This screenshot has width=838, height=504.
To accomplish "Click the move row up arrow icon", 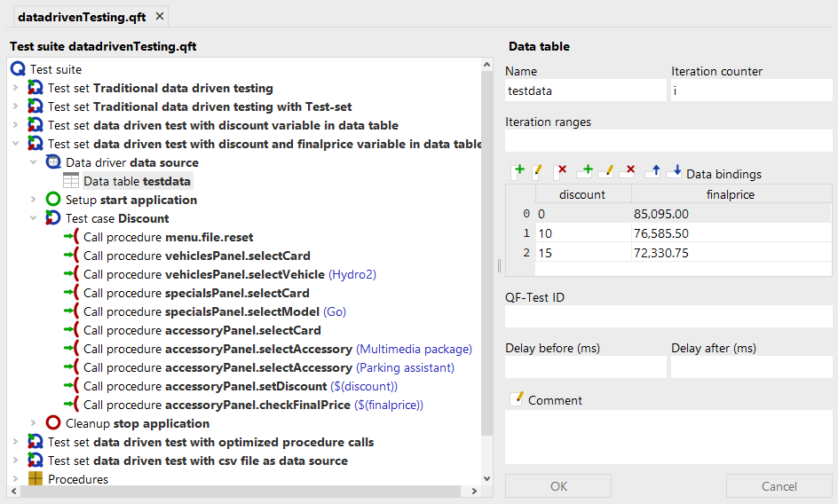I will pyautogui.click(x=652, y=171).
